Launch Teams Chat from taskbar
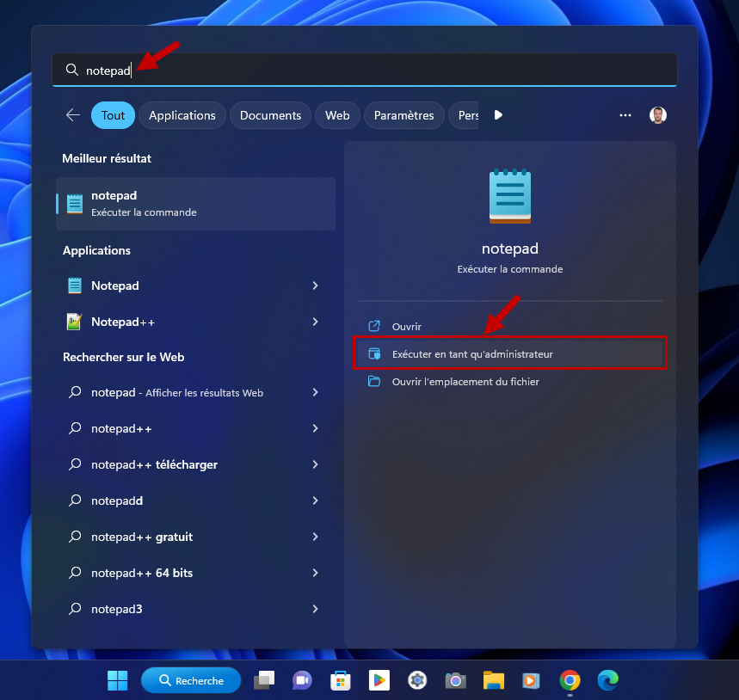The width and height of the screenshot is (739, 700). point(302,680)
